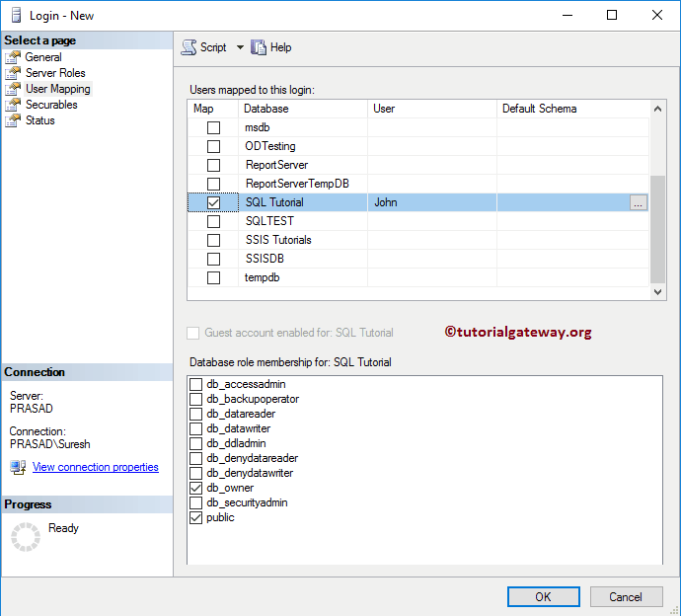This screenshot has height=616, width=681.
Task: Enable the db_datawriter role checkbox
Action: pyautogui.click(x=195, y=428)
